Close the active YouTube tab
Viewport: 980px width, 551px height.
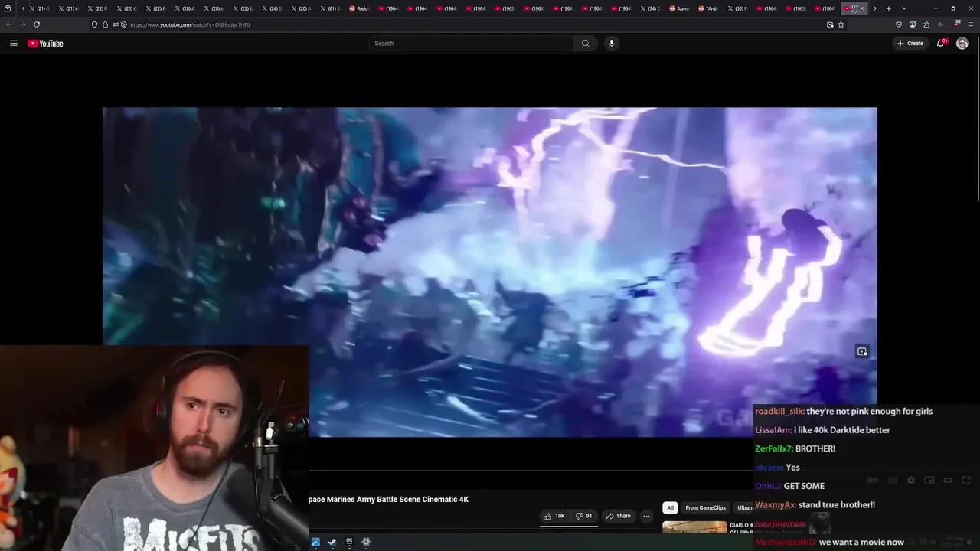click(862, 8)
